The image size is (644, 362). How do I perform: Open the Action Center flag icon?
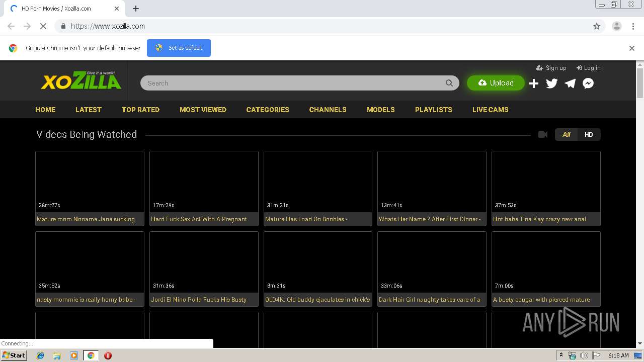pyautogui.click(x=596, y=355)
